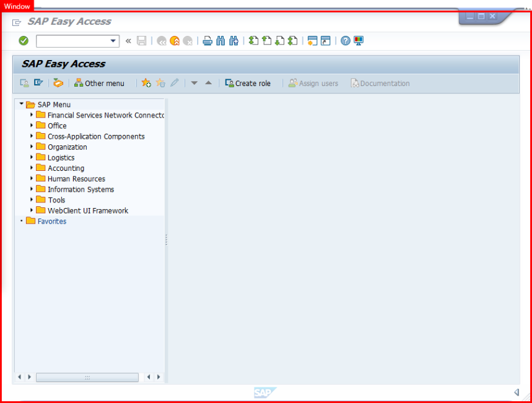Click the tree panel splitter handle
532x403 pixels.
coord(166,240)
